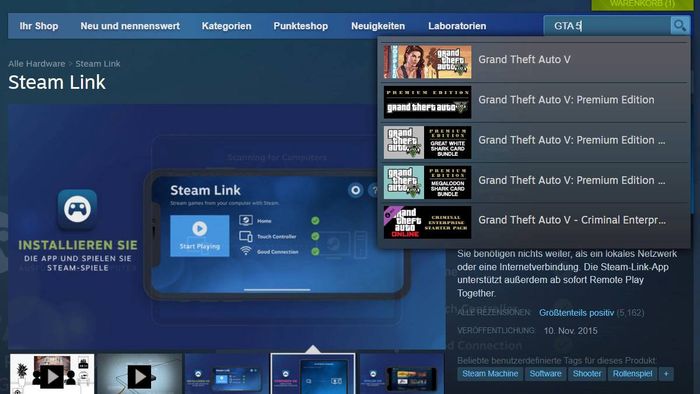Follow the Steam Link breadcrumb link
The height and width of the screenshot is (394, 700).
pos(98,63)
